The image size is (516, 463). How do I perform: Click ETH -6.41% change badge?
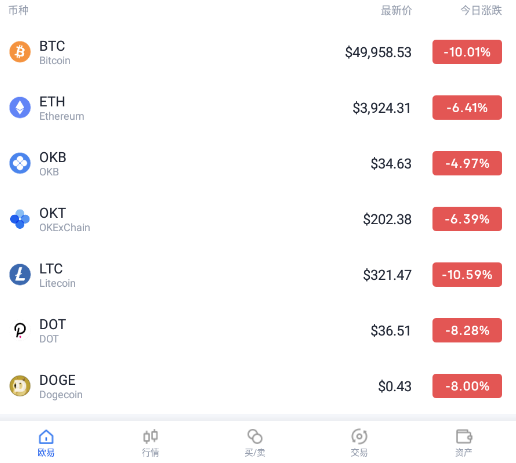(467, 108)
